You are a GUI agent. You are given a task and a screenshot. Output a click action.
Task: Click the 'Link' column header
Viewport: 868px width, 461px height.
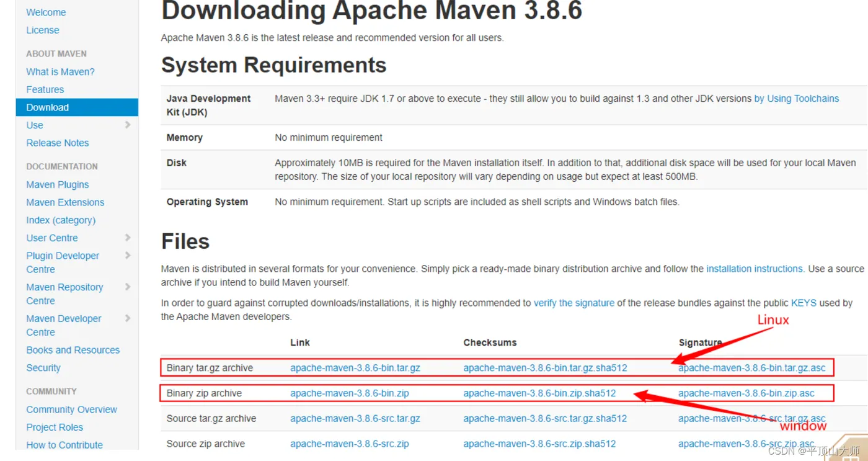click(x=300, y=342)
